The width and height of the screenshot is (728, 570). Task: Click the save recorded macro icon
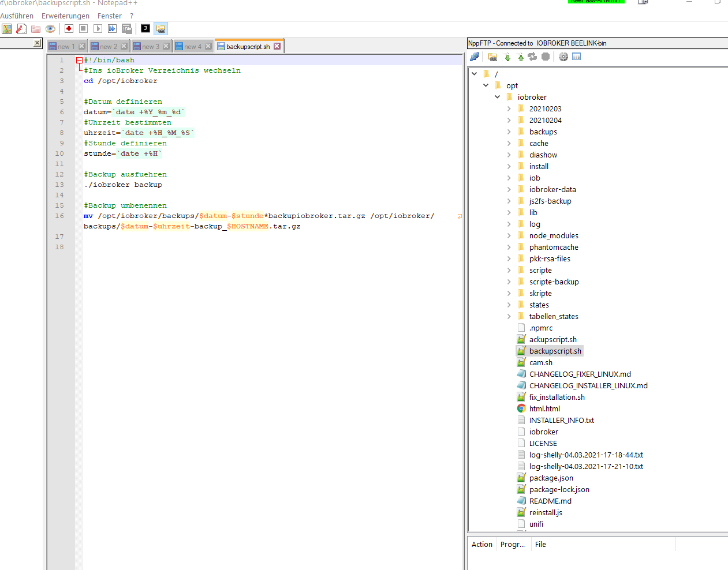click(x=127, y=29)
